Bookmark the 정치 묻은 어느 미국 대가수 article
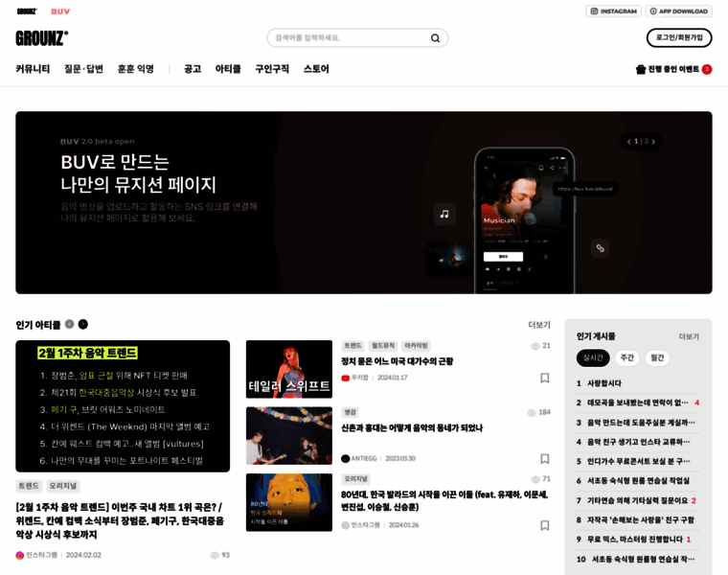 pyautogui.click(x=545, y=379)
